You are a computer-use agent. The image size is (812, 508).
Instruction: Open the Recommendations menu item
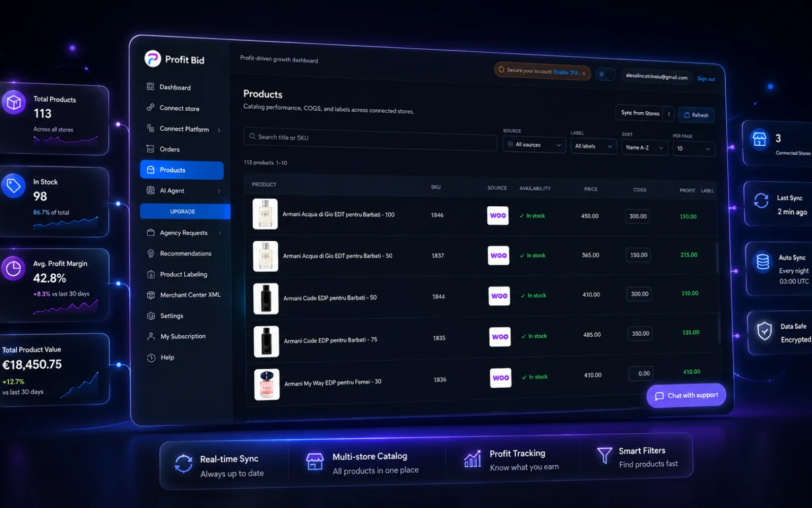[186, 253]
